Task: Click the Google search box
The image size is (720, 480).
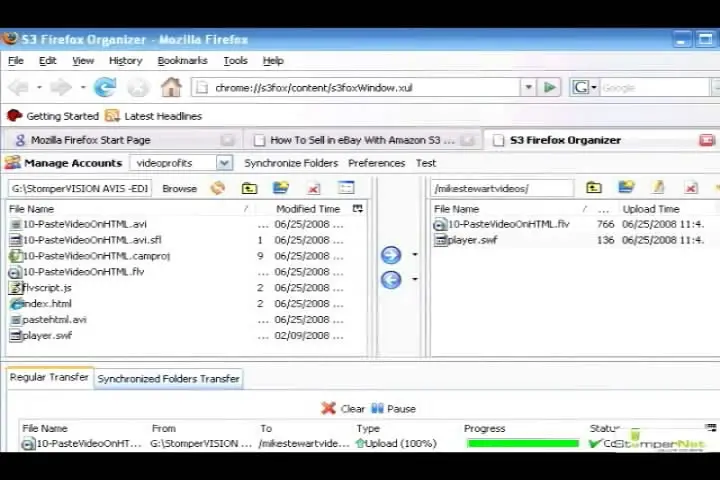Action: [654, 87]
